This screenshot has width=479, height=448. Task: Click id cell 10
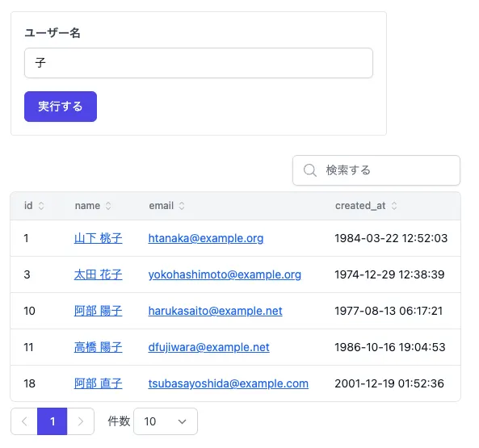[30, 311]
